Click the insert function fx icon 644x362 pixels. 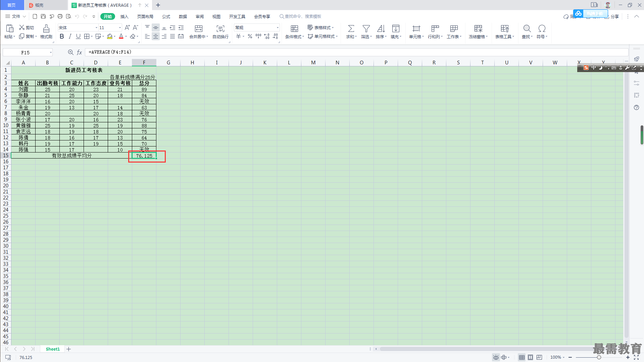[x=80, y=52]
